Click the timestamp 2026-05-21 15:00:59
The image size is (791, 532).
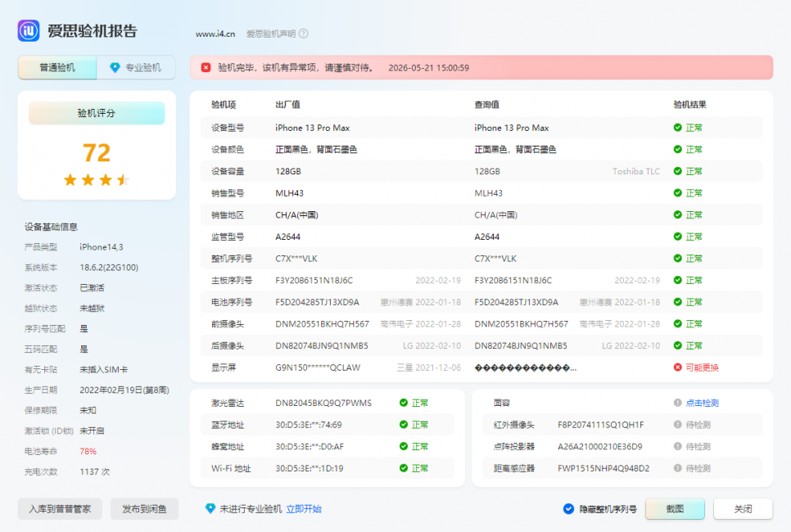[x=429, y=68]
